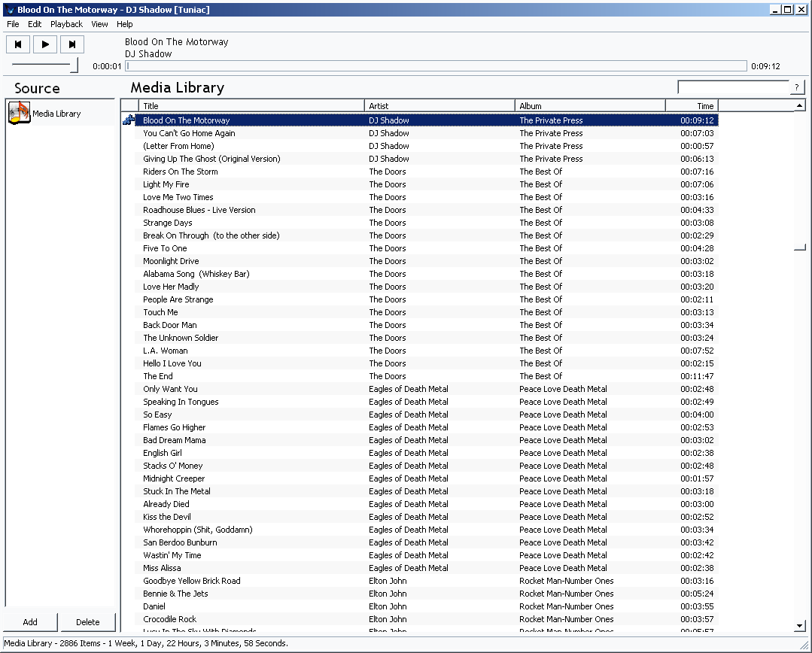The image size is (812, 653).
Task: Select the track Midnight Creeper
Action: coord(427,478)
